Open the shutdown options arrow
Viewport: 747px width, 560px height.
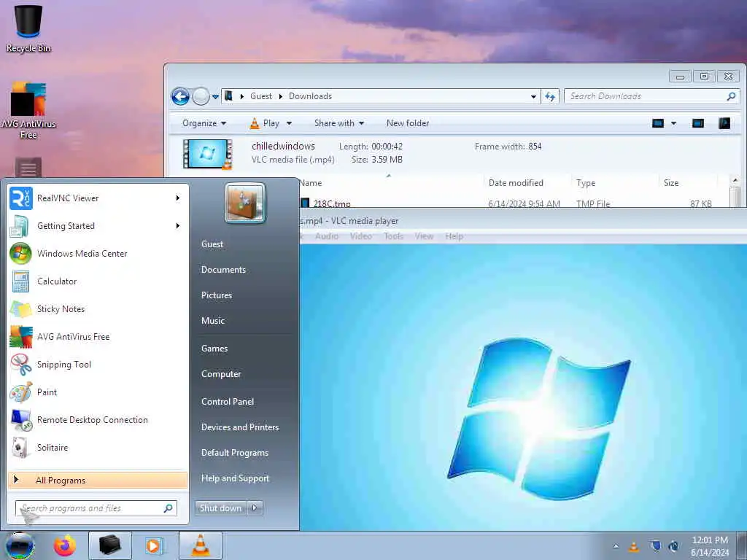click(255, 508)
